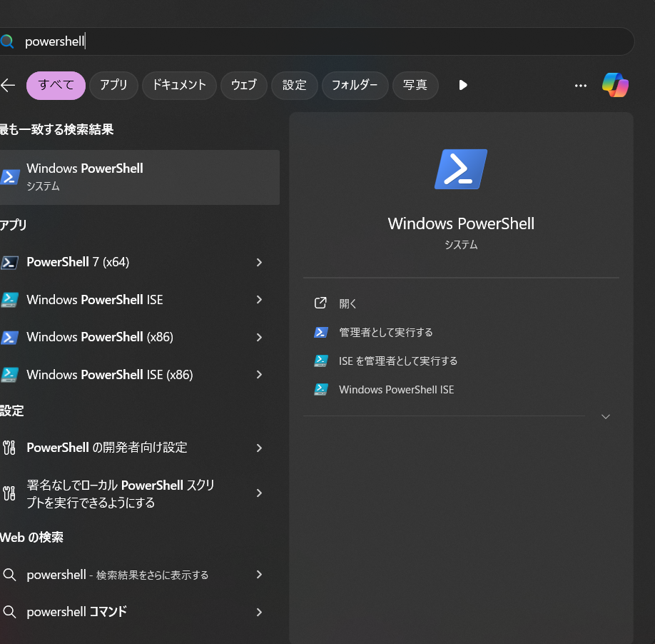The image size is (655, 644).
Task: Click Windows PowerShell title in preview pane
Action: [461, 223]
